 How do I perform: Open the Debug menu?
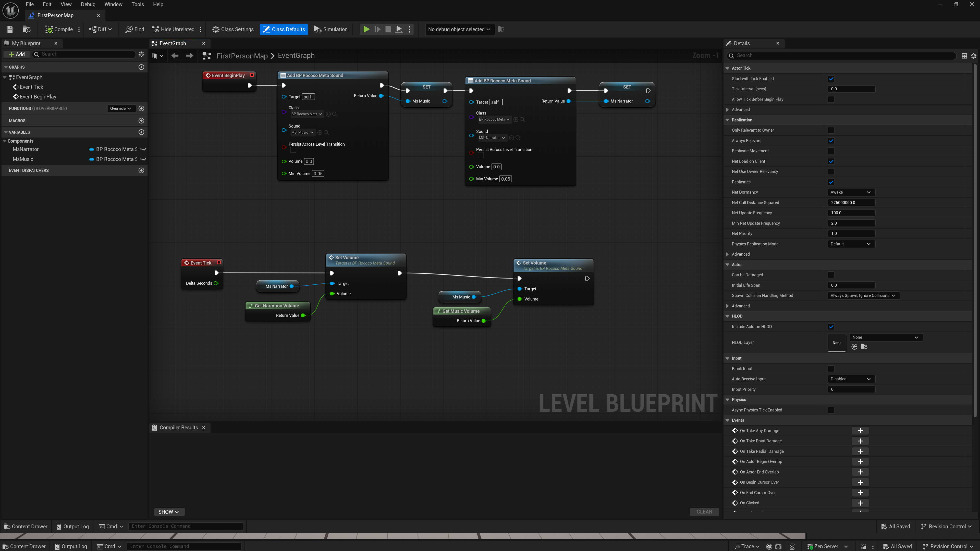(88, 5)
